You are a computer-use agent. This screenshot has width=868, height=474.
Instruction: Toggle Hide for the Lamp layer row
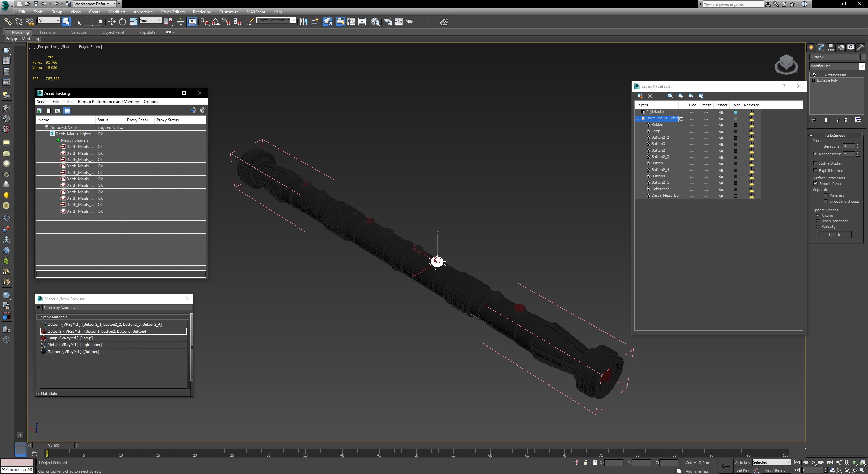pyautogui.click(x=692, y=132)
